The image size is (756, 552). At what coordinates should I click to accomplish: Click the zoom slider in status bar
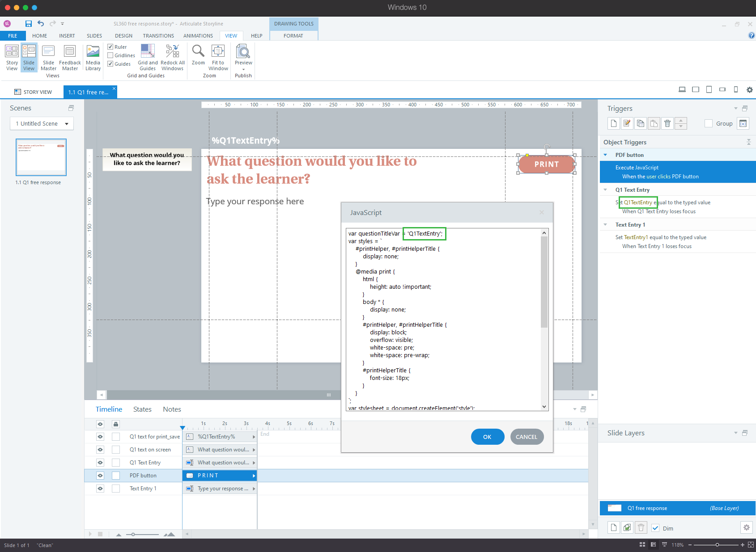(717, 545)
